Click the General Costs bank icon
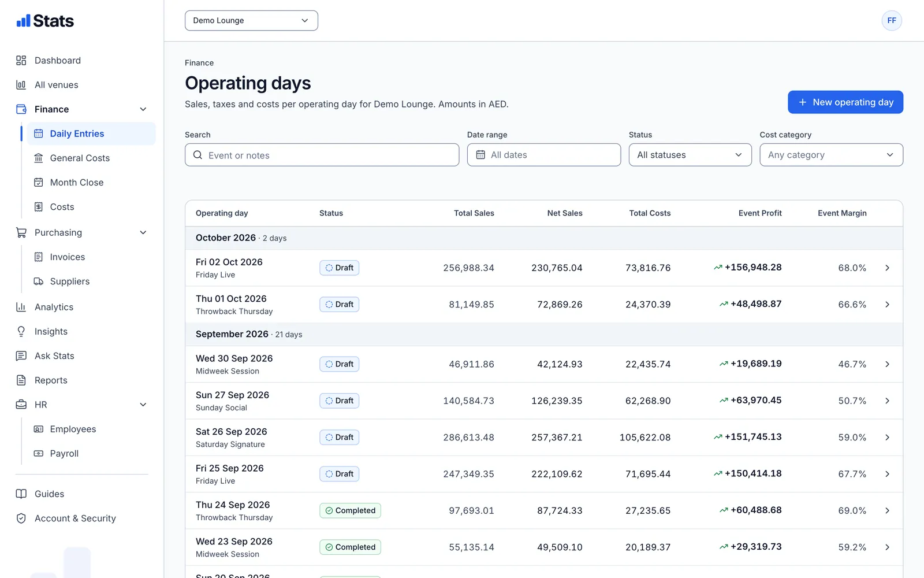 click(39, 158)
